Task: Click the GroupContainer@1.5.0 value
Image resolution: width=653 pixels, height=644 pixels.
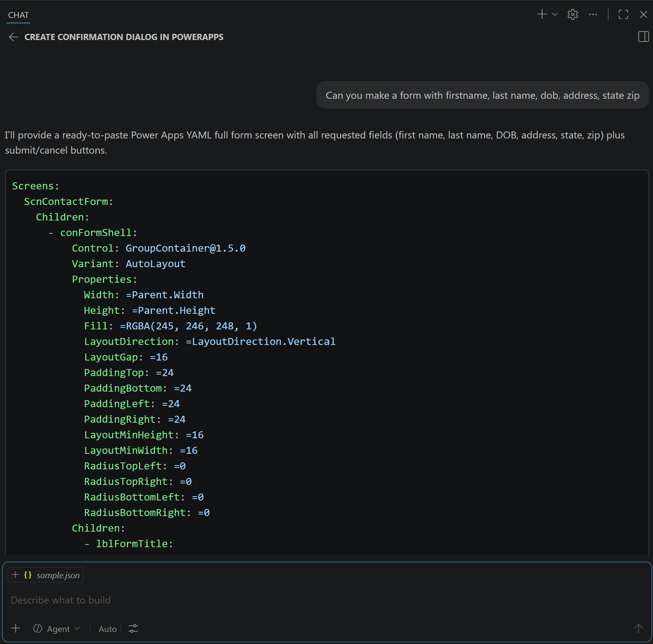Action: pos(186,248)
